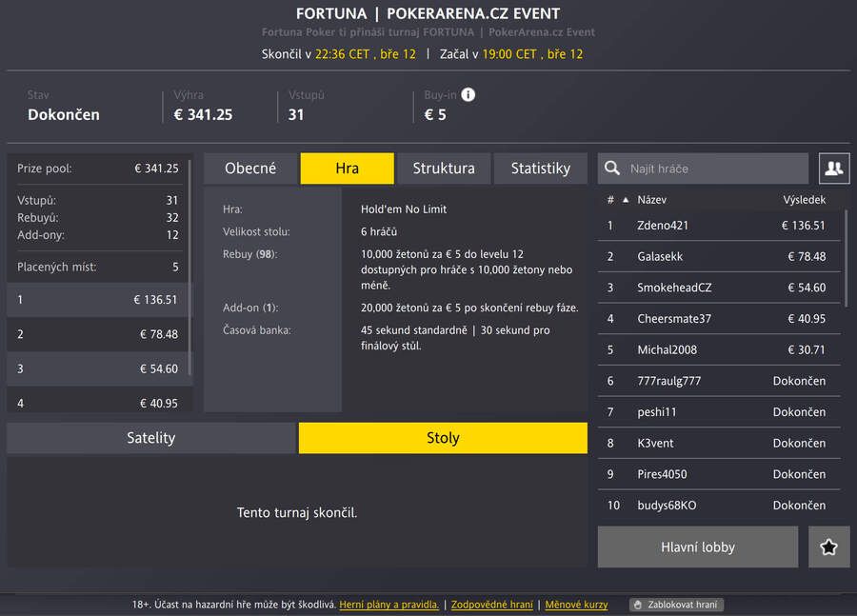The width and height of the screenshot is (857, 616).
Task: Switch to the Satelity tab
Action: coord(150,438)
